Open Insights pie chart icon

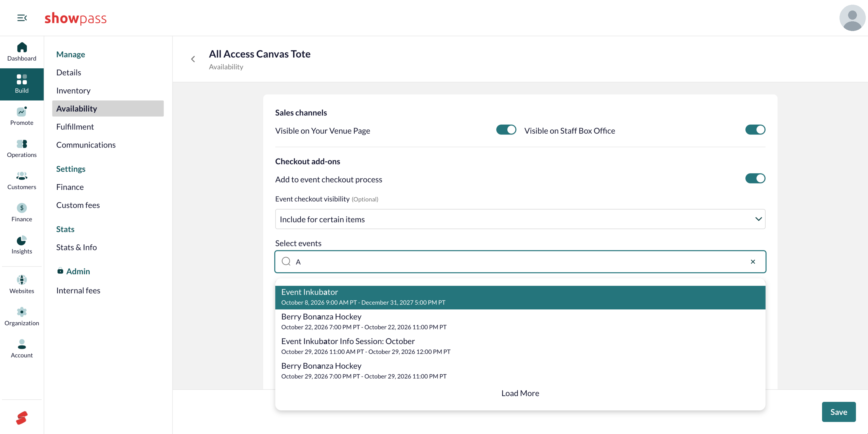[22, 240]
